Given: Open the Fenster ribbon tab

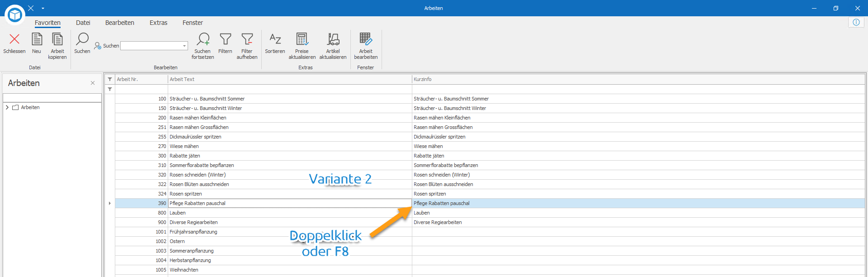Looking at the screenshot, I should click(193, 23).
